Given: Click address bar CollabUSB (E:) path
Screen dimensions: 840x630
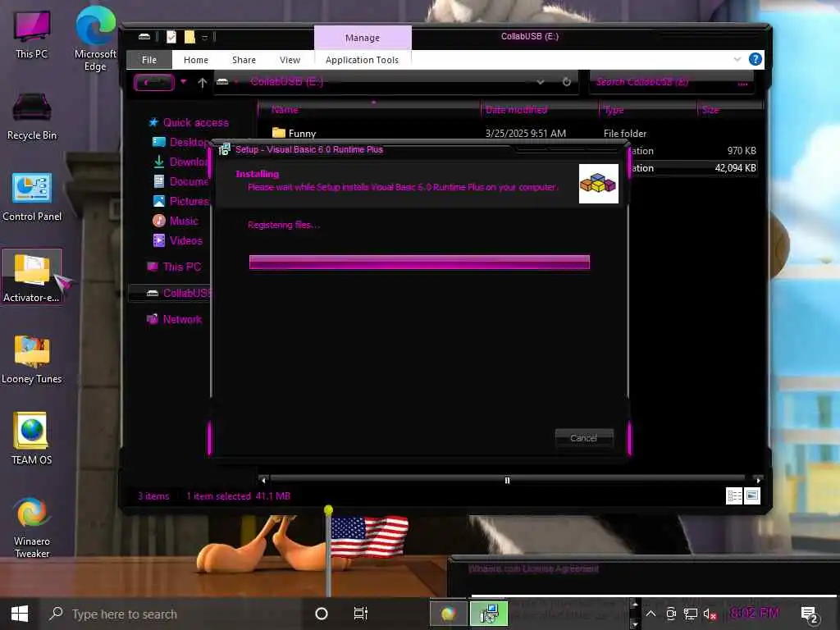Looking at the screenshot, I should click(287, 82).
